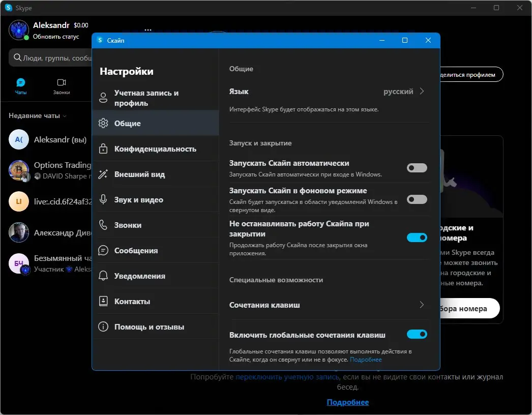Select Звук и видео settings section
Viewport: 532px width, 415px height.
(156, 199)
